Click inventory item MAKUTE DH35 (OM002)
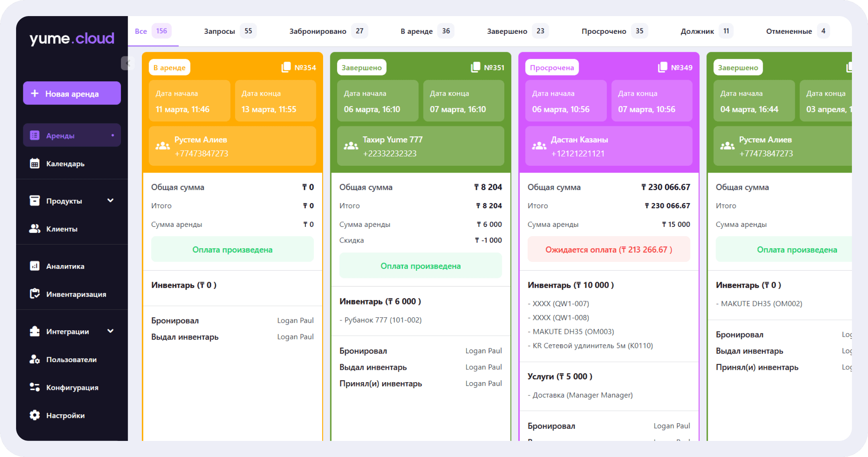 tap(759, 303)
